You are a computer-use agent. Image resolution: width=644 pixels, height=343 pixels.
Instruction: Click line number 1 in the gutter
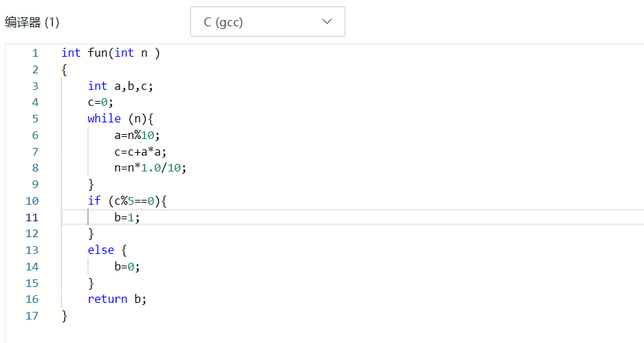(35, 53)
